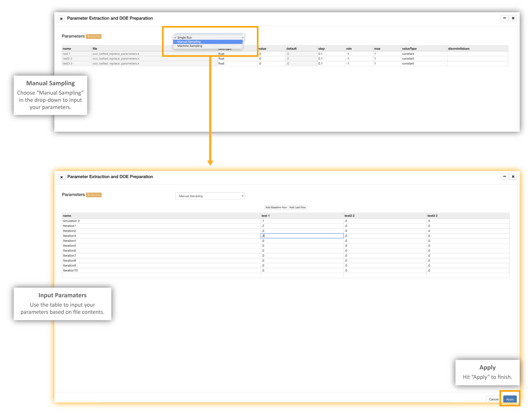Close upper dialog using right-side X button

513,18
